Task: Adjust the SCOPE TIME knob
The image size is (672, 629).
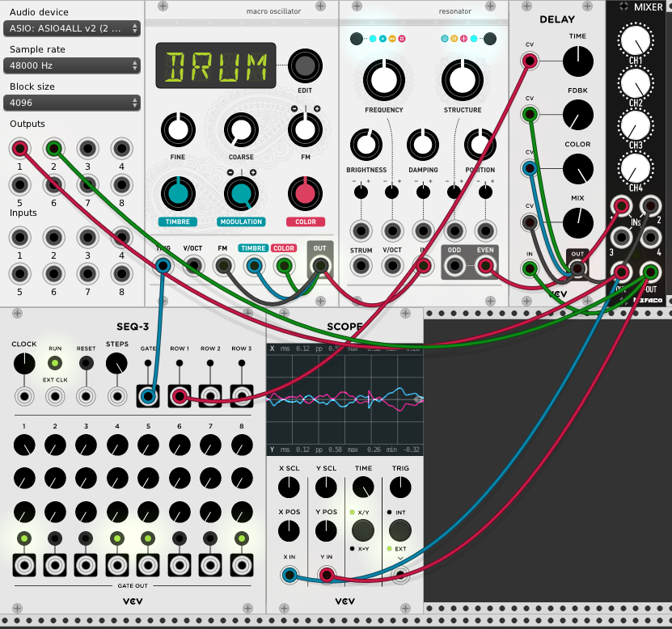Action: point(363,488)
